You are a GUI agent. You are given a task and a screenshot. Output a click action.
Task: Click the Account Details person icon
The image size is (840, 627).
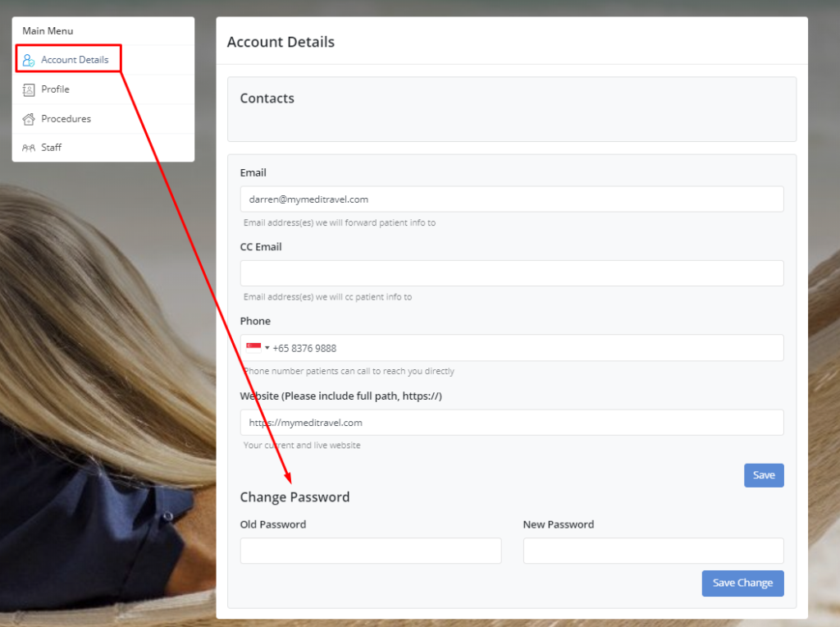pyautogui.click(x=29, y=60)
